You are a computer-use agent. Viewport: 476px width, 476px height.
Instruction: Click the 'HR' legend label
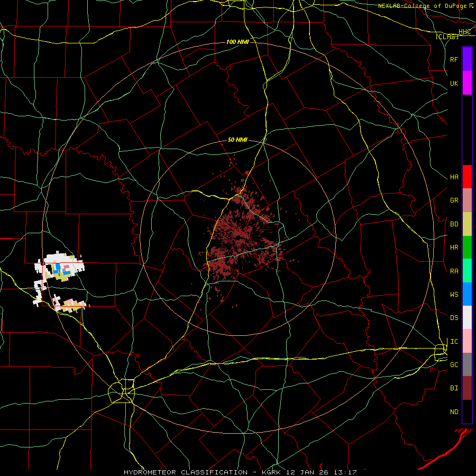[454, 248]
